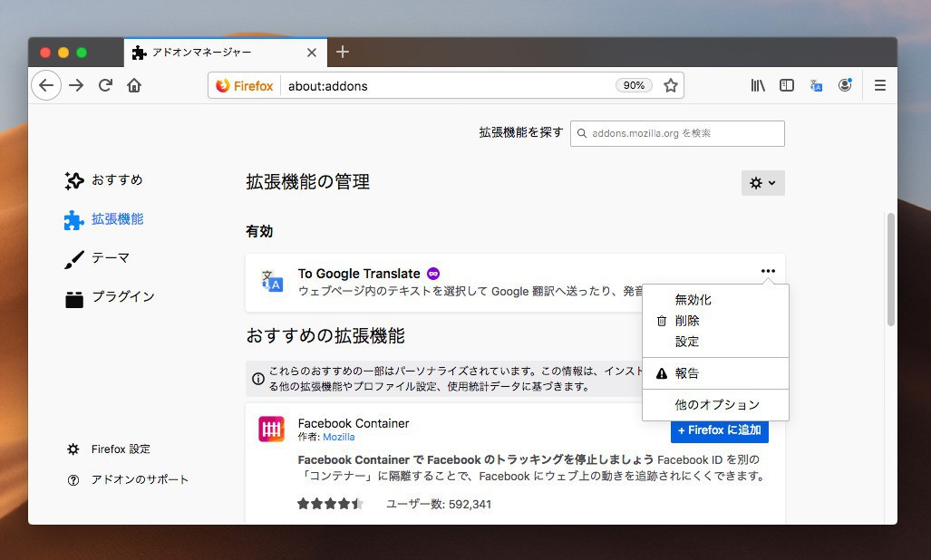
Task: Toggle the sidebar view icon
Action: coord(787,85)
